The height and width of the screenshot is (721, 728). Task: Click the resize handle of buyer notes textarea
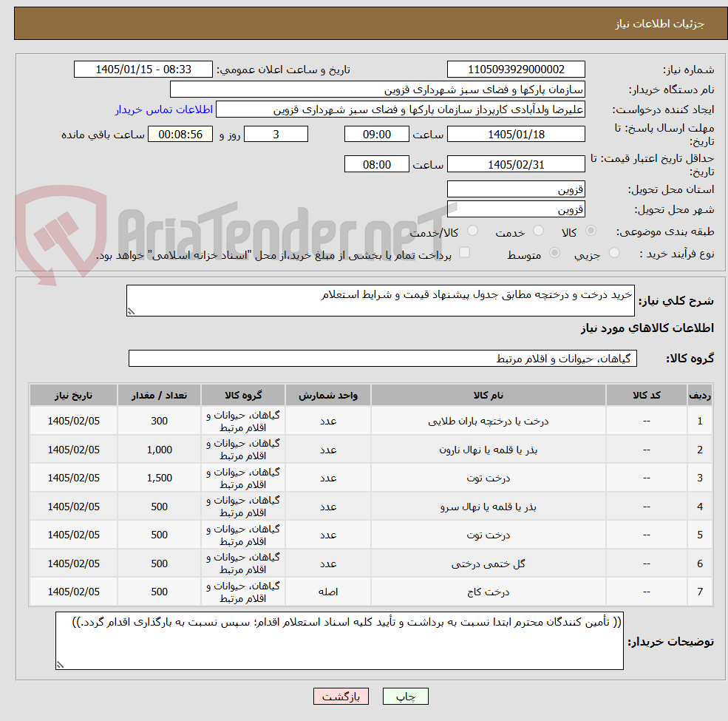pyautogui.click(x=60, y=666)
